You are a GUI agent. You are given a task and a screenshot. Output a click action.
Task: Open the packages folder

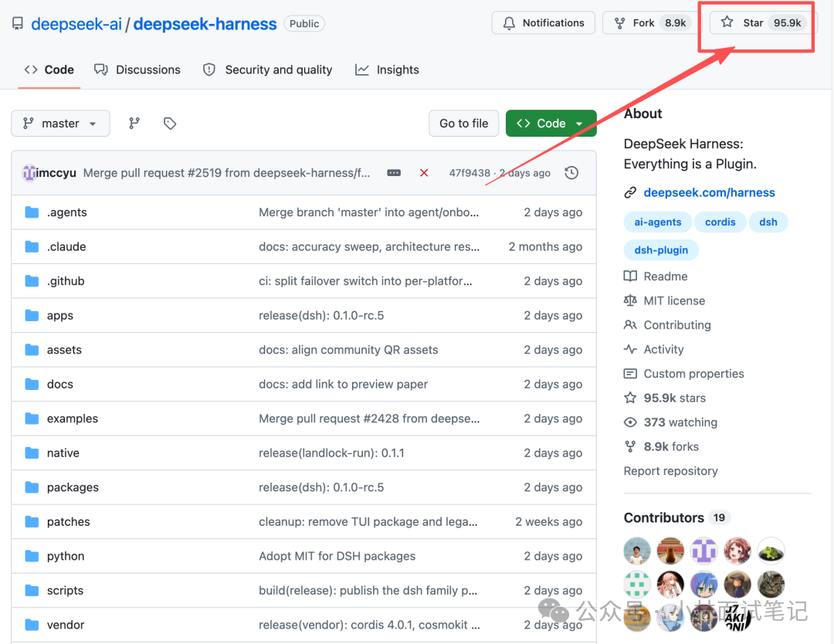pyautogui.click(x=73, y=487)
